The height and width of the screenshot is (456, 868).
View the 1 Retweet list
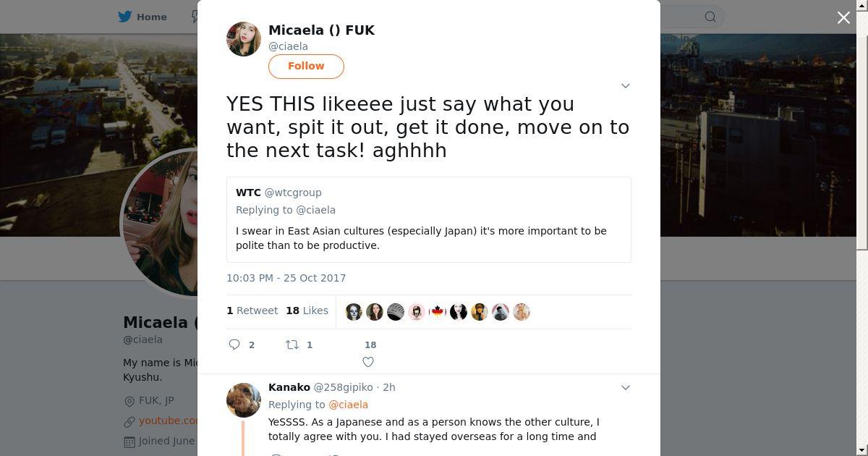(x=252, y=311)
